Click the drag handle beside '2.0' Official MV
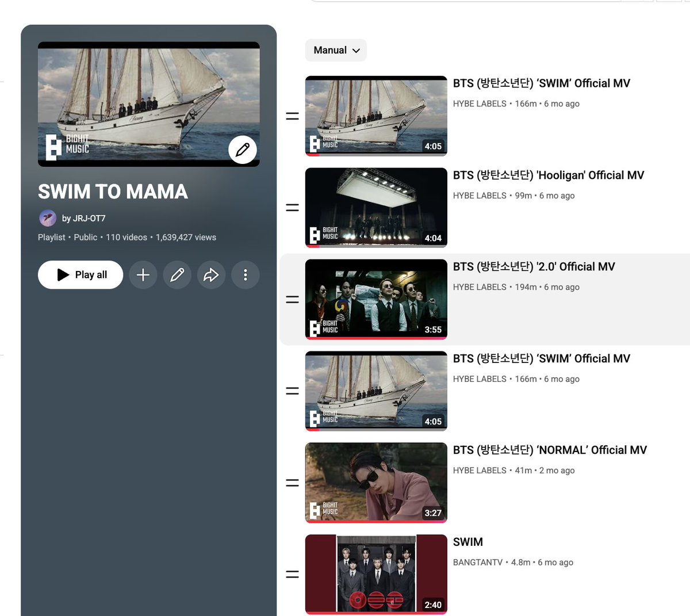 coord(293,299)
